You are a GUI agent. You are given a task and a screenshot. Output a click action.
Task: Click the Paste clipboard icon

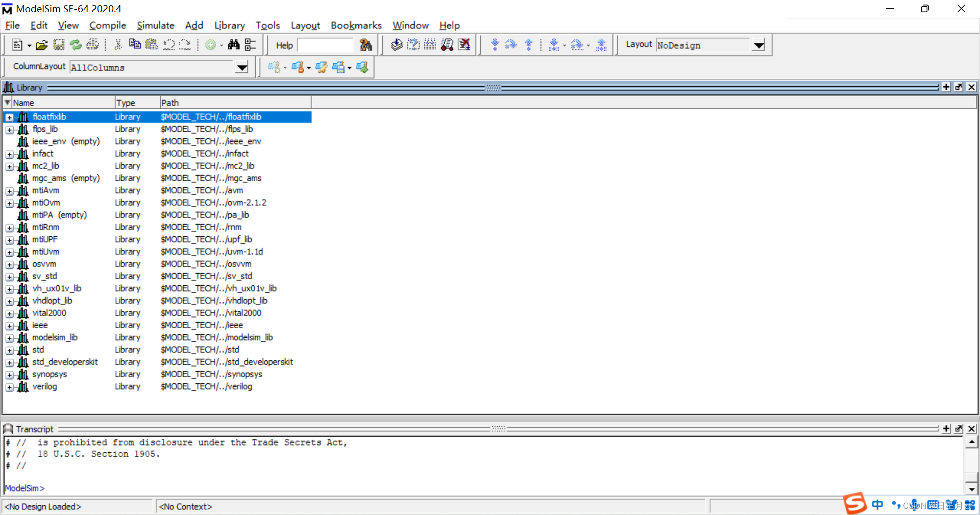coord(152,45)
